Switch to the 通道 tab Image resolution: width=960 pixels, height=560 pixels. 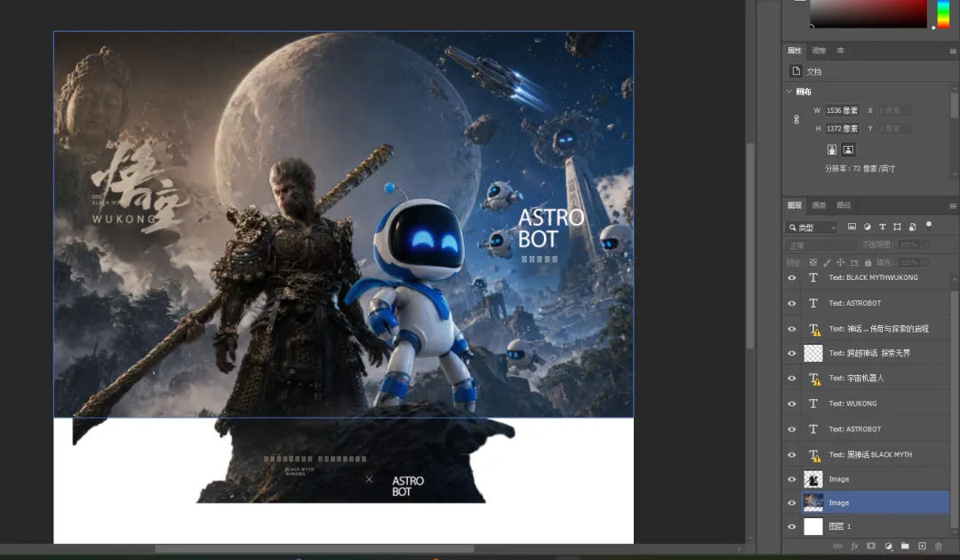tap(819, 205)
